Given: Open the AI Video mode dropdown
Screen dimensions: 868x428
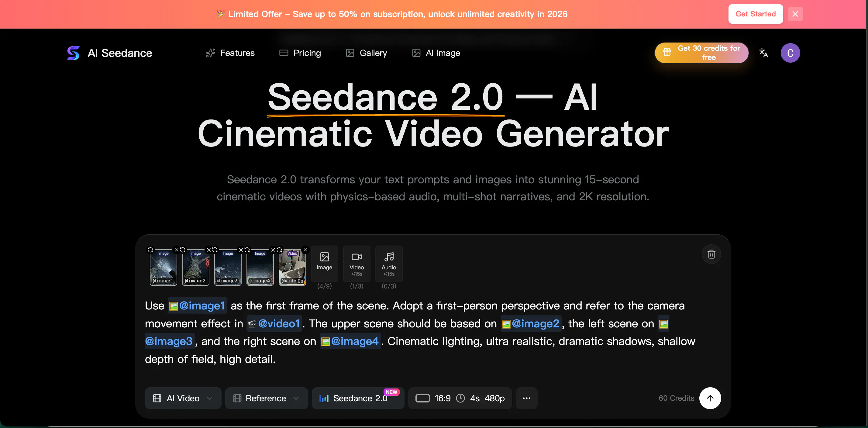Looking at the screenshot, I should click(x=183, y=398).
